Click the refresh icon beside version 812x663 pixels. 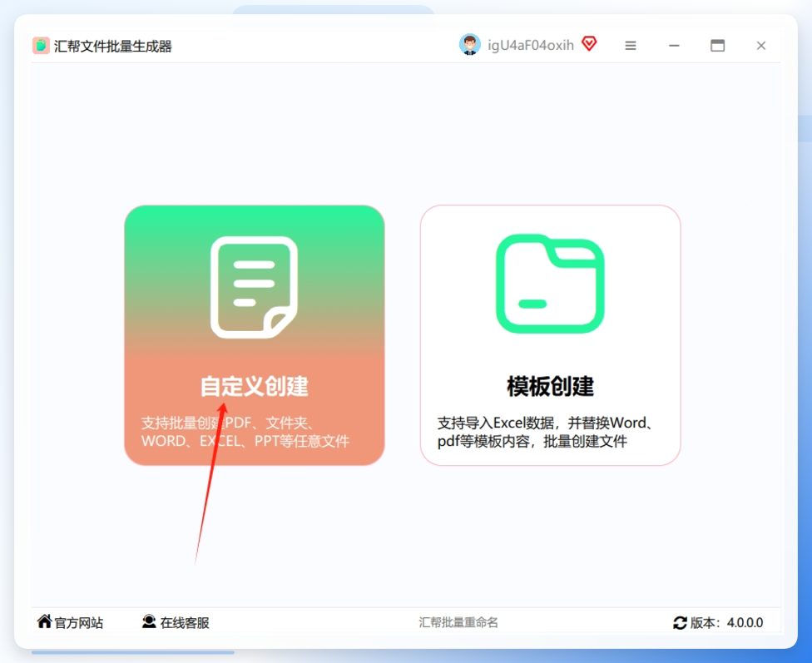[x=680, y=622]
